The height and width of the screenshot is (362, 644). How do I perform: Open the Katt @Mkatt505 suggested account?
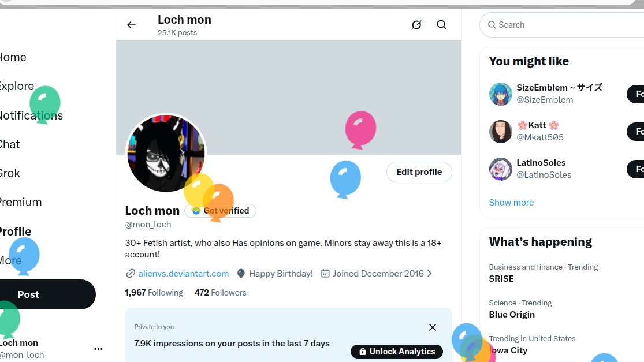539,131
